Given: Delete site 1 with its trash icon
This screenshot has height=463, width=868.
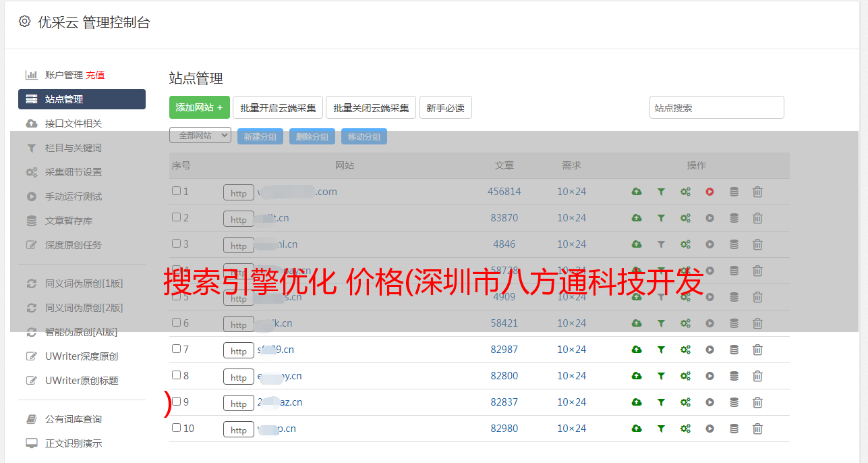Looking at the screenshot, I should (757, 192).
